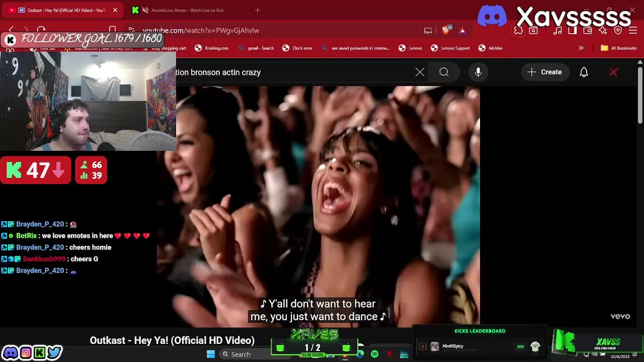The image size is (644, 362).
Task: Select the youtube.com address bar URL
Action: coord(201,30)
